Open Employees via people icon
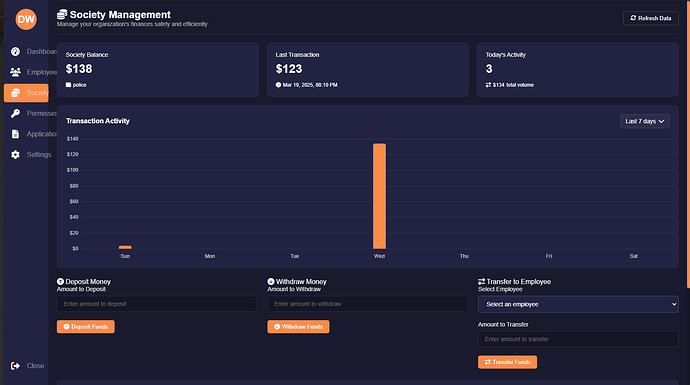The height and width of the screenshot is (385, 690). 15,72
